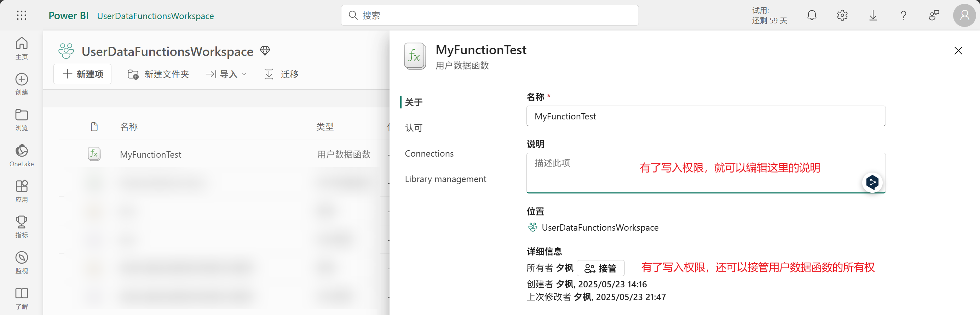The image size is (980, 315).
Task: Click fx icon in MyFunctionTest row
Action: (x=94, y=154)
